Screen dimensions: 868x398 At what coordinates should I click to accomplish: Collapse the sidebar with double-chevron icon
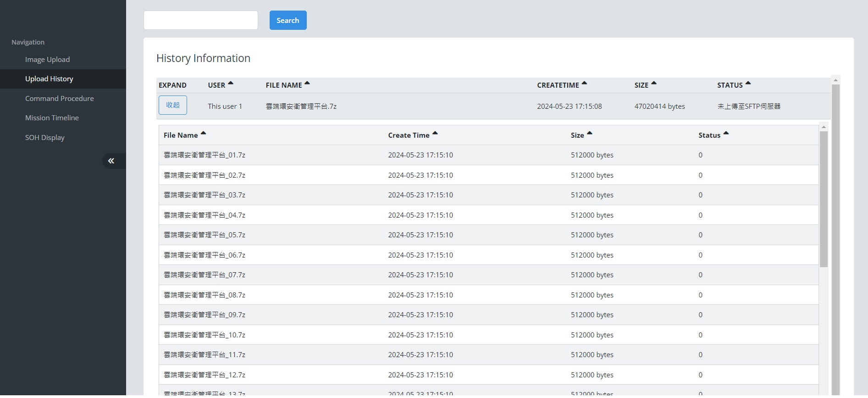click(x=111, y=161)
